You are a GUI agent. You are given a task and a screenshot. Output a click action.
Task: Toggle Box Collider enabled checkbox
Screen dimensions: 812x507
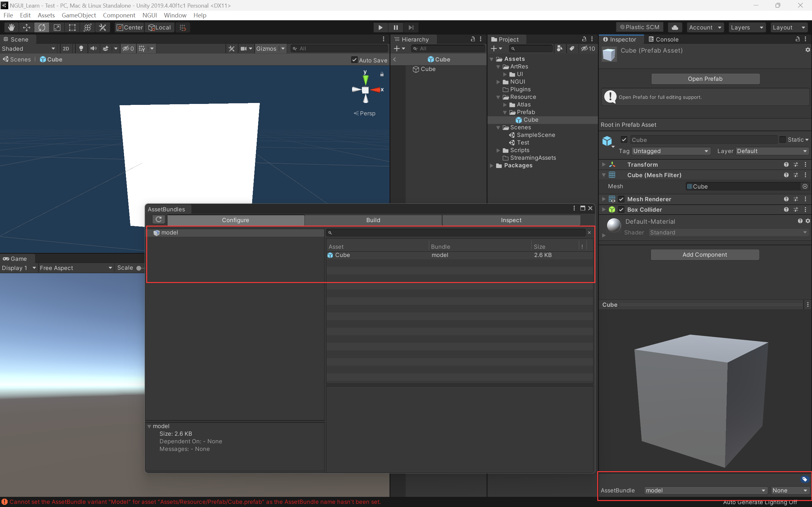click(x=621, y=209)
